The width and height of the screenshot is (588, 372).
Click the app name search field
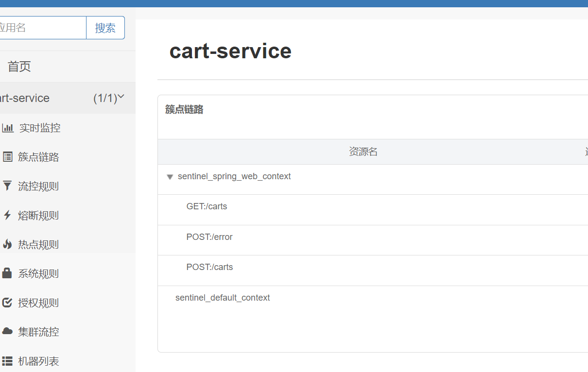click(41, 28)
